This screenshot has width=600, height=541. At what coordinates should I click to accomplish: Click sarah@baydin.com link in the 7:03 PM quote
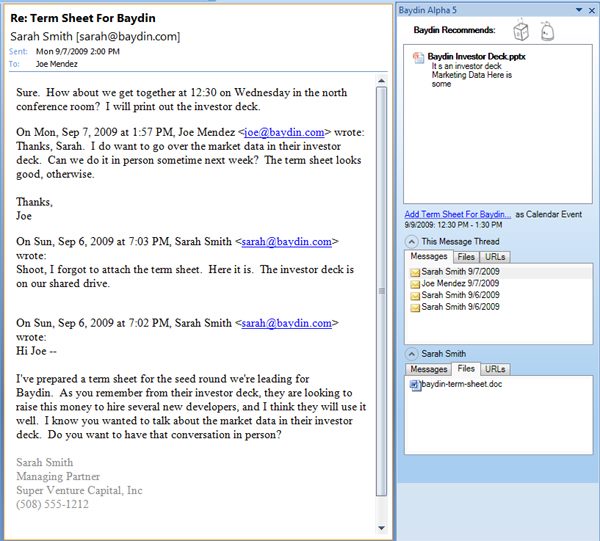point(287,242)
